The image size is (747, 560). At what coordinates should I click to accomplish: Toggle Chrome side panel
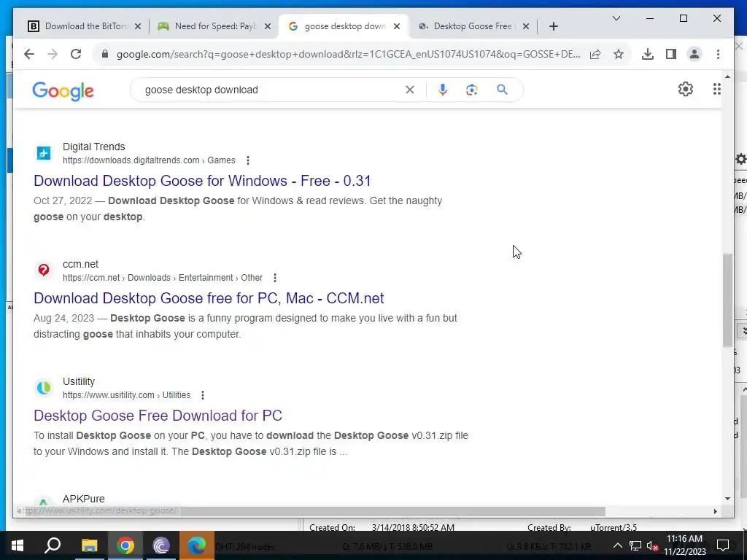tap(671, 54)
